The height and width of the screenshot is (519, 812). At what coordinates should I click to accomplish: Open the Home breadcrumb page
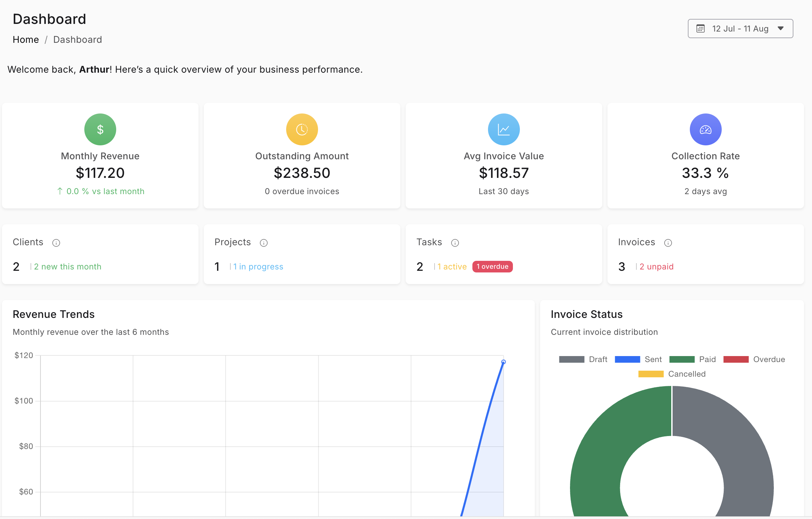tap(26, 39)
